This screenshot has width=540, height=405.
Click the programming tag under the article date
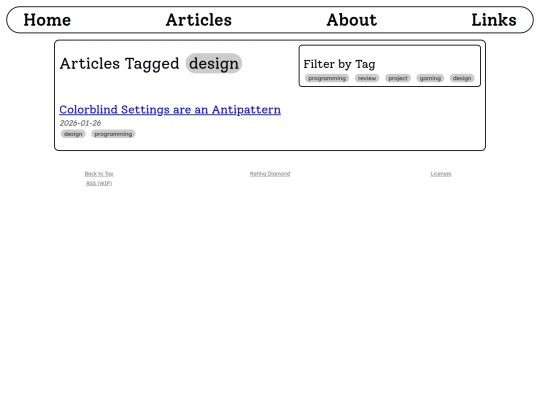113,134
